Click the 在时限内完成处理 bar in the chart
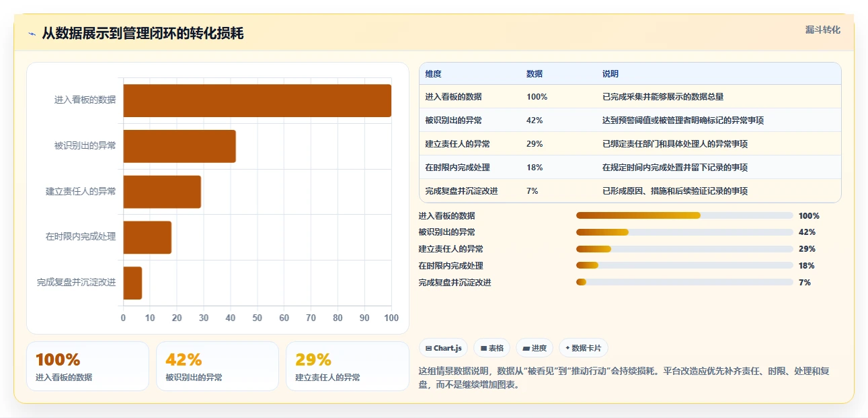This screenshot has width=868, height=418. 147,237
